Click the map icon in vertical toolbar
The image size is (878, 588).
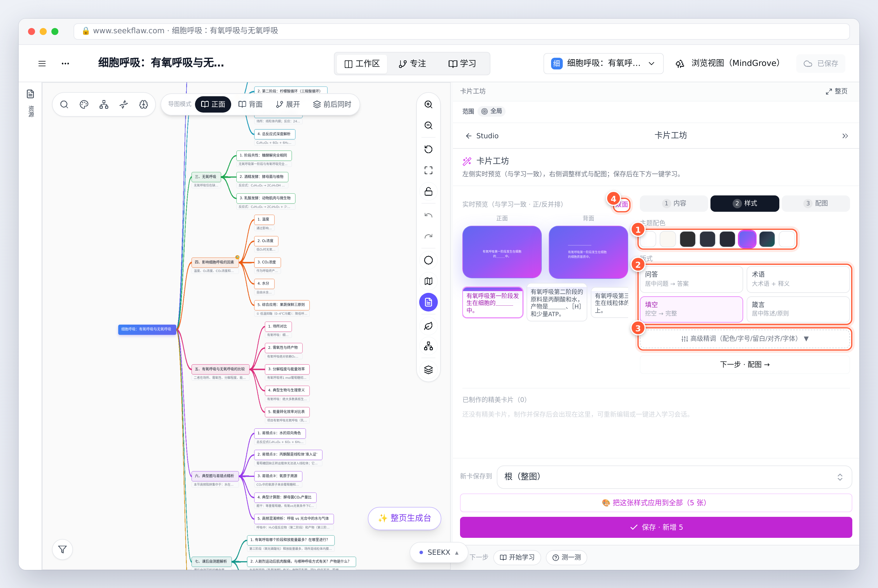pos(428,281)
